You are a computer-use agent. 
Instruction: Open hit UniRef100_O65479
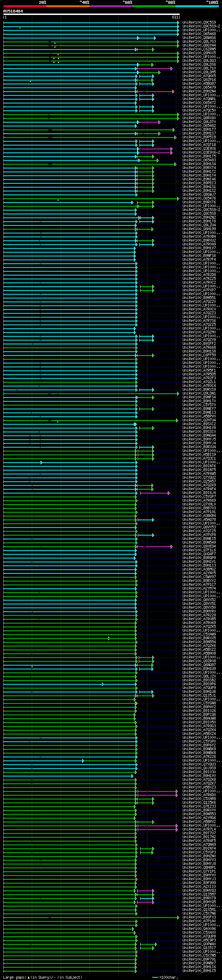199,88
